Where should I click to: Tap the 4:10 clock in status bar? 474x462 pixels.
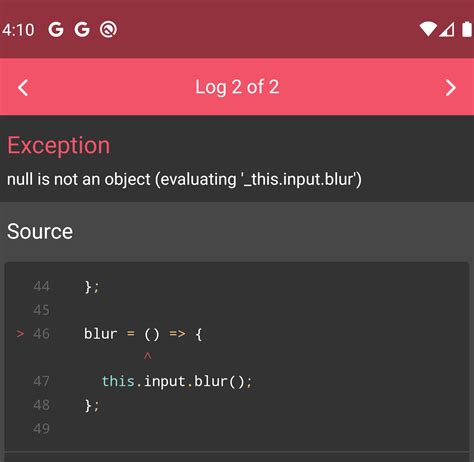pos(18,30)
